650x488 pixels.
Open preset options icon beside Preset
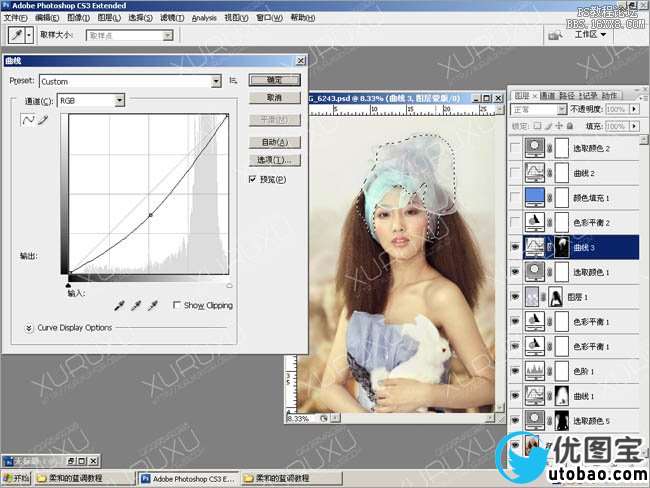233,80
